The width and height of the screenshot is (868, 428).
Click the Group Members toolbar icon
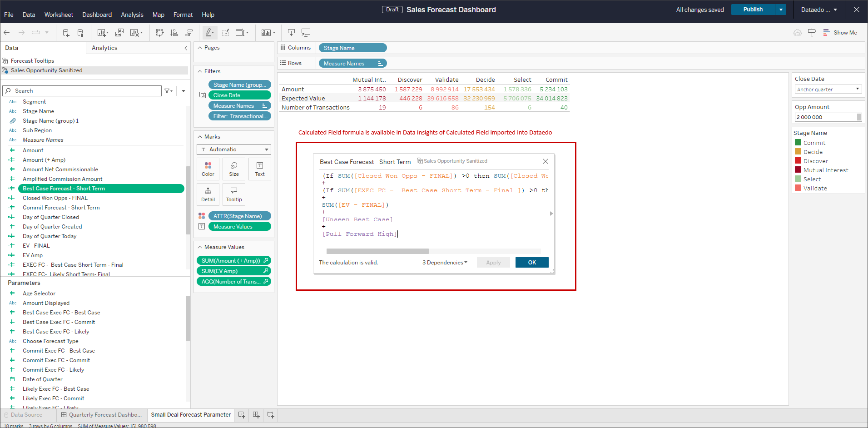pyautogui.click(x=225, y=33)
